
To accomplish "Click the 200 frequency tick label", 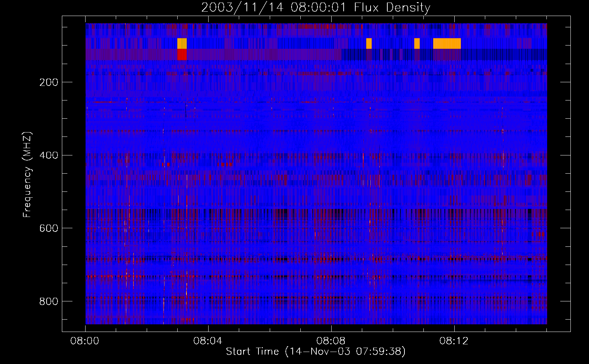I will pos(49,82).
